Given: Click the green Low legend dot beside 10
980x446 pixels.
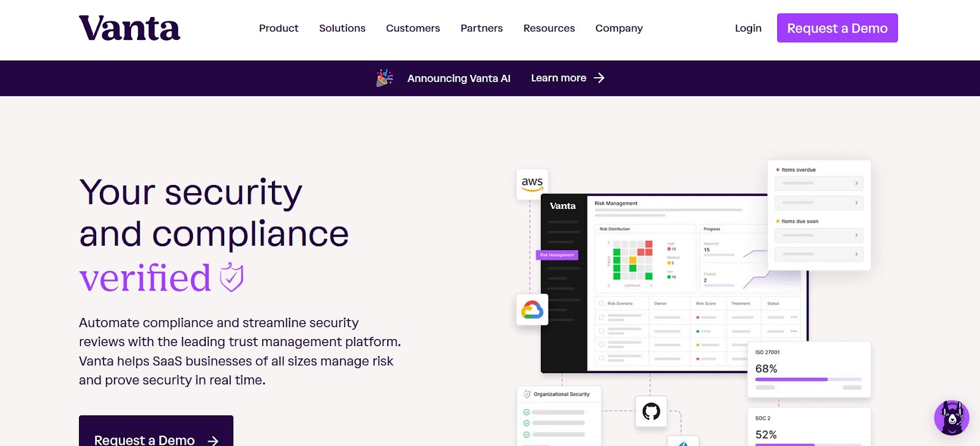Looking at the screenshot, I should click(x=669, y=277).
